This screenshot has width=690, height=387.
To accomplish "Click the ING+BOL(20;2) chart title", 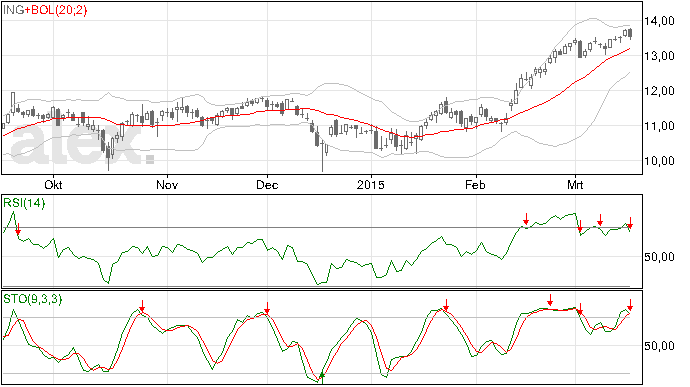I will tap(45, 10).
